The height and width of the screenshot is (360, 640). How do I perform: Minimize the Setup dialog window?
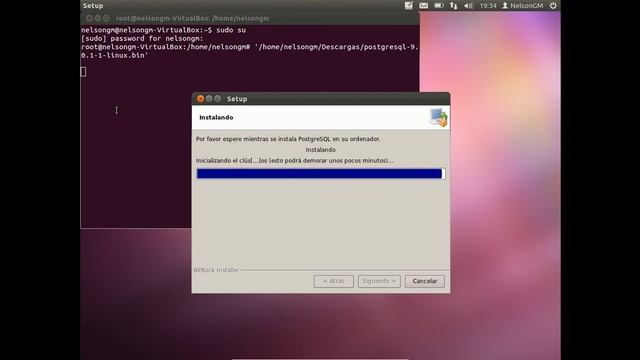click(x=209, y=99)
